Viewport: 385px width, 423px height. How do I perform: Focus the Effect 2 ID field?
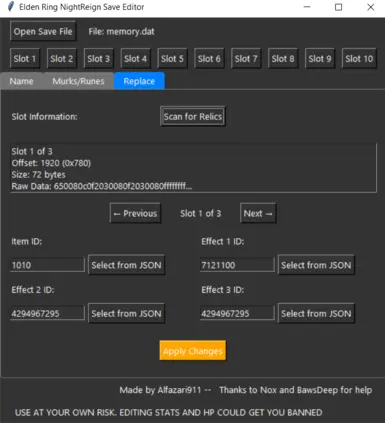(x=47, y=313)
